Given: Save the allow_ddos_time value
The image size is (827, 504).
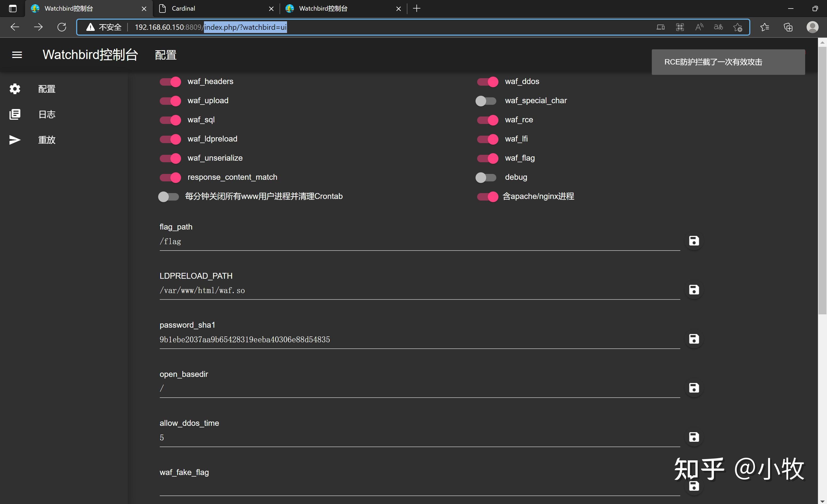Looking at the screenshot, I should 694,437.
